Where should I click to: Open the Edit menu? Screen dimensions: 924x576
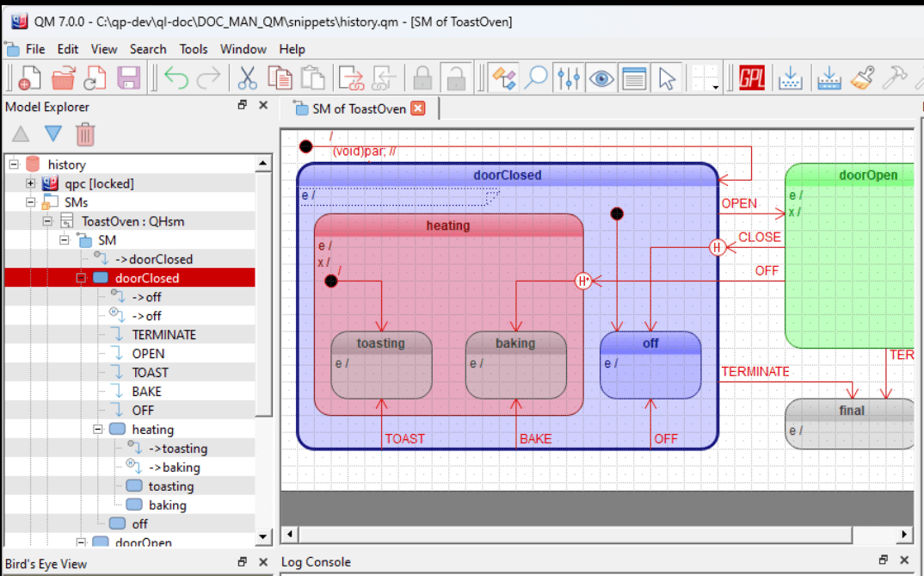68,49
